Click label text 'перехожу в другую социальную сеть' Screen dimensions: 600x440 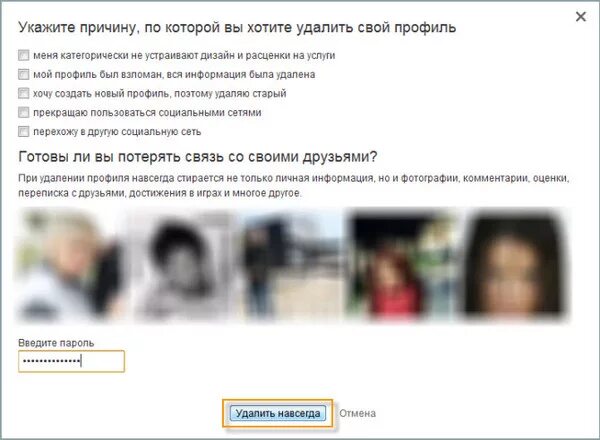pyautogui.click(x=117, y=132)
